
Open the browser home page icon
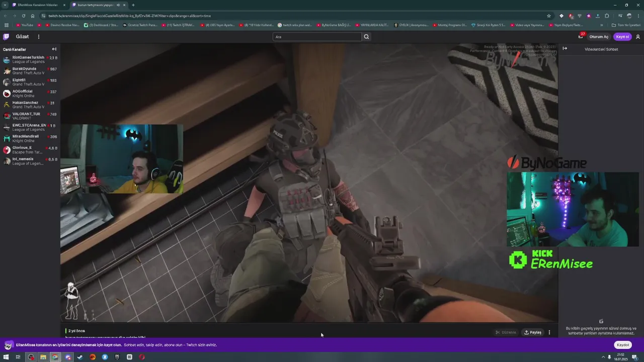[x=33, y=16]
